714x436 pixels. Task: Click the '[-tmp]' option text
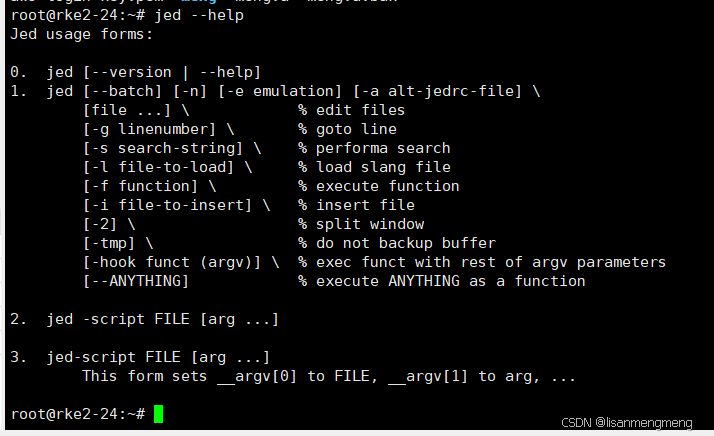click(x=109, y=243)
